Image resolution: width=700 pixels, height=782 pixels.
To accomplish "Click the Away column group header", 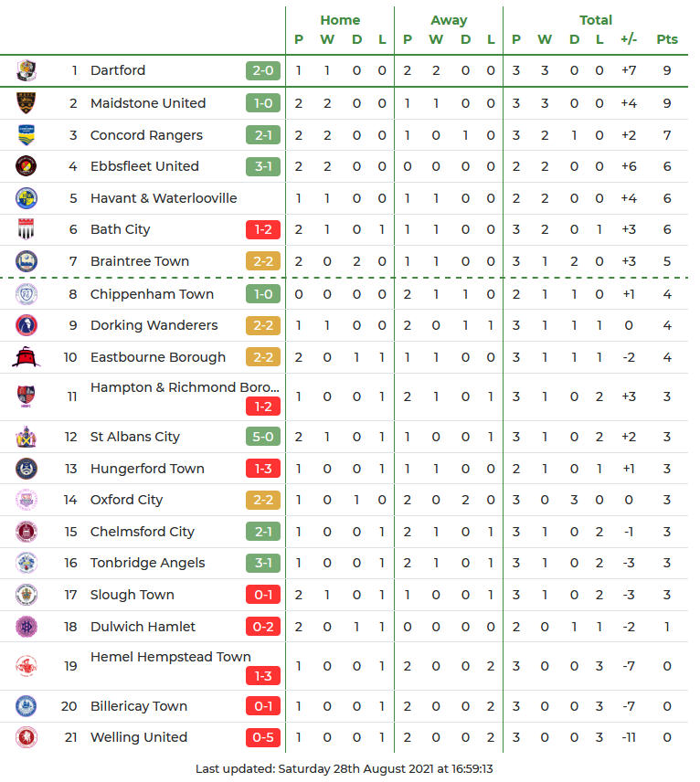I will [449, 20].
